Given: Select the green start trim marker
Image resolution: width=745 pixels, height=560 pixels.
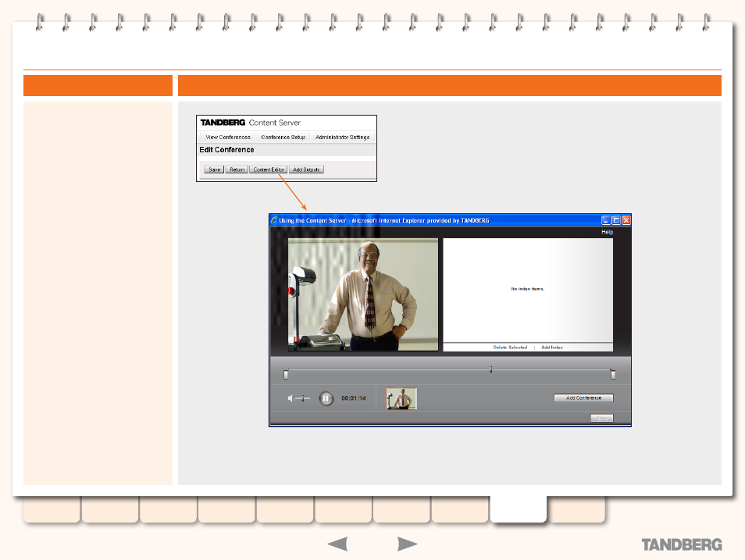Looking at the screenshot, I should pos(286,375).
